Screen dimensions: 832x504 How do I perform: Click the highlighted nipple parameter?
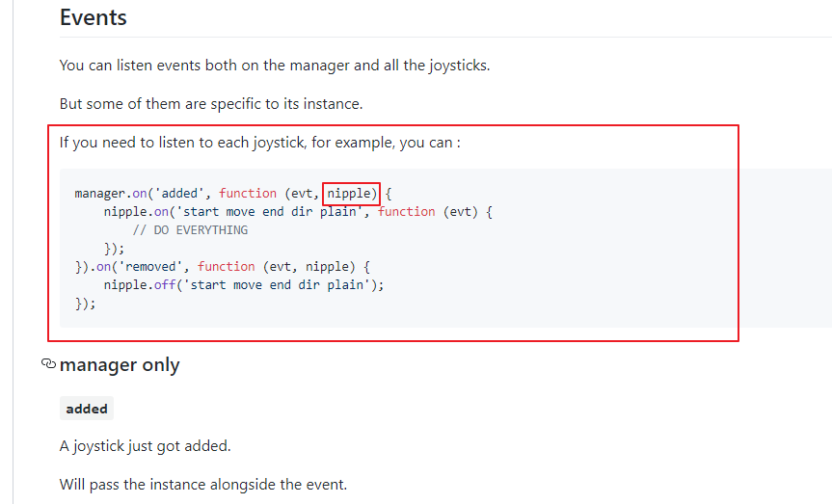pos(351,193)
